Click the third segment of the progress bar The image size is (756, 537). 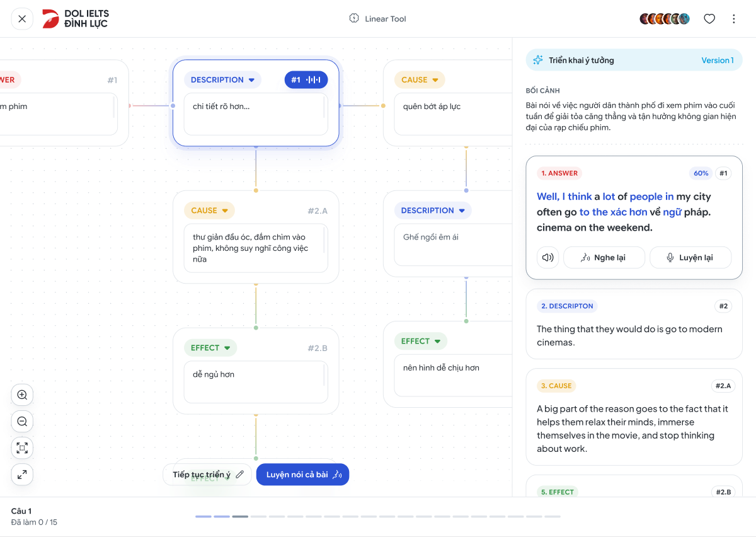[240, 517]
